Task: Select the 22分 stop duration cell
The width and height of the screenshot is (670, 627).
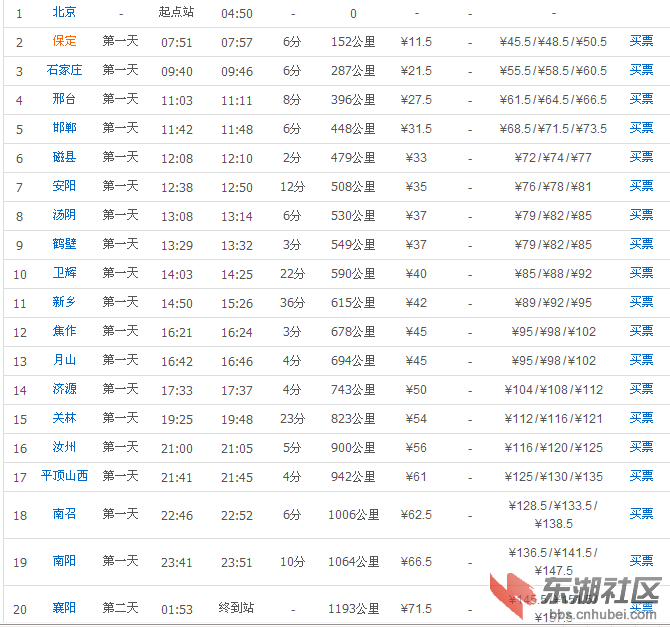Action: pyautogui.click(x=293, y=274)
